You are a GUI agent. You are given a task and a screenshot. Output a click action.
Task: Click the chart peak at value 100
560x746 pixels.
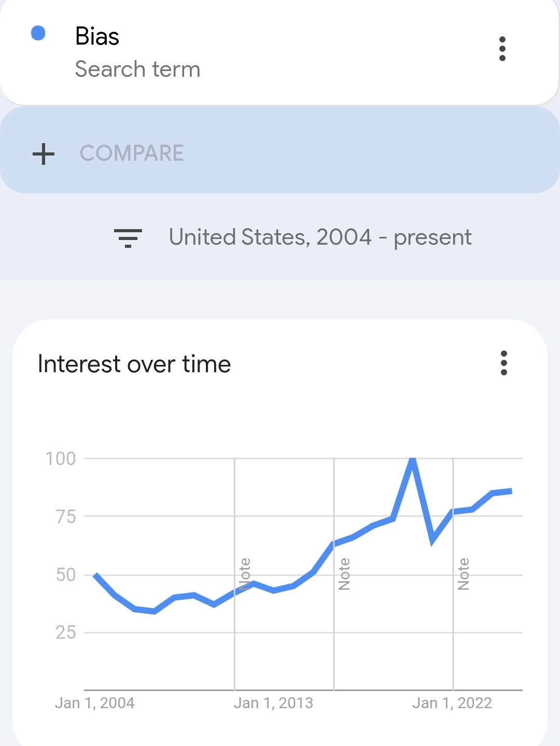[412, 459]
